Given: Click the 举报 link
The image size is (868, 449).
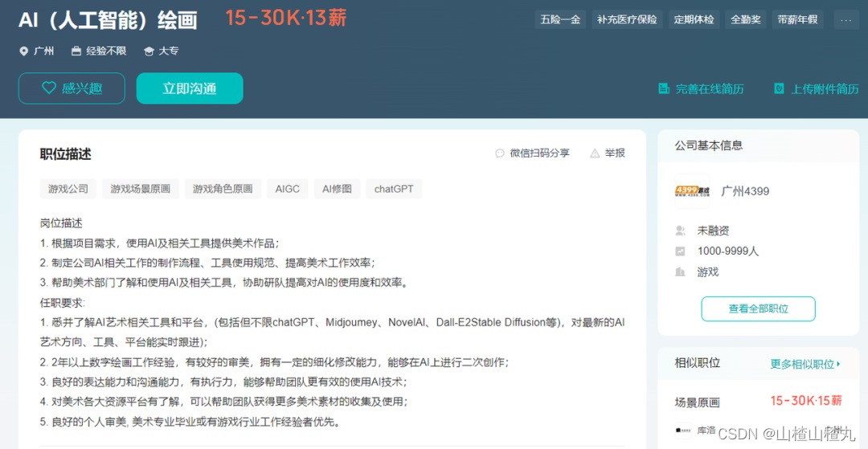Looking at the screenshot, I should (x=615, y=153).
